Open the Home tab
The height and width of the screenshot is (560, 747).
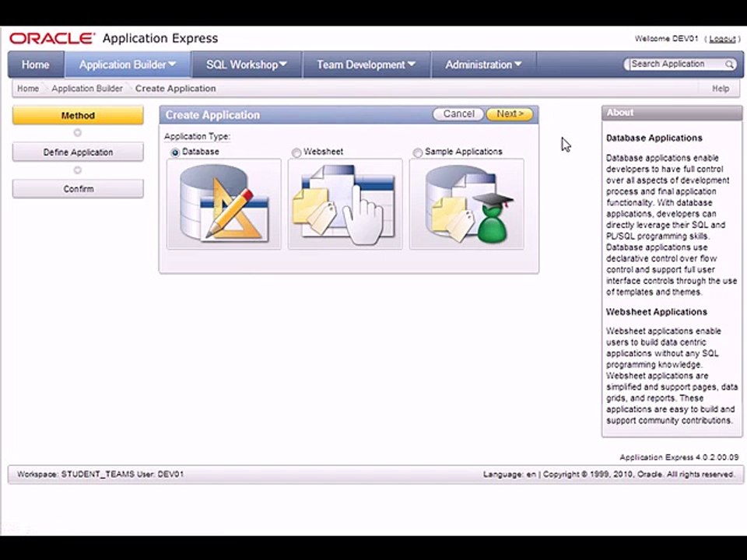[36, 65]
